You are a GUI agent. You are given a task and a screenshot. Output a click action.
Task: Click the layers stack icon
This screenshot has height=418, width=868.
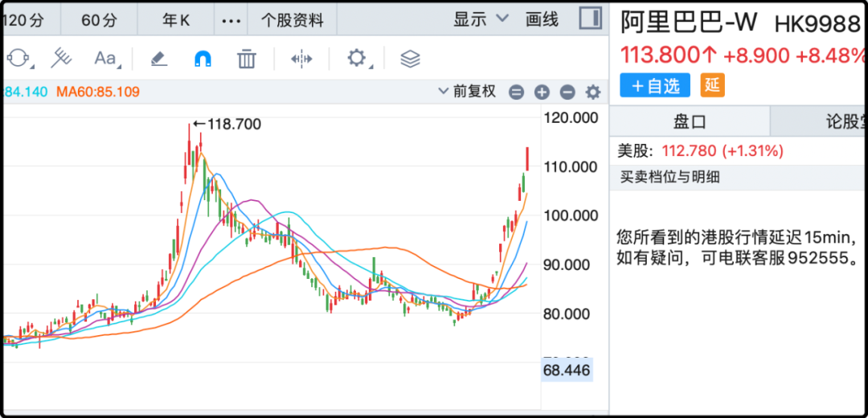411,59
